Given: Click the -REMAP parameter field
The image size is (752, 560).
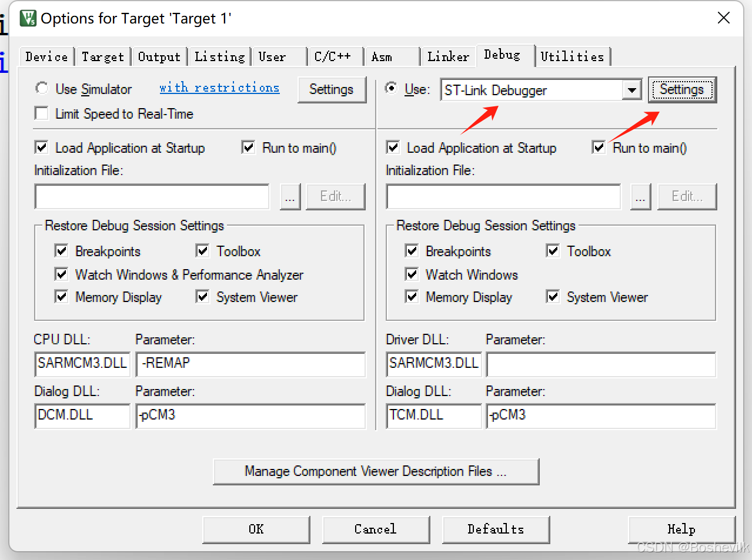Looking at the screenshot, I should tap(250, 364).
